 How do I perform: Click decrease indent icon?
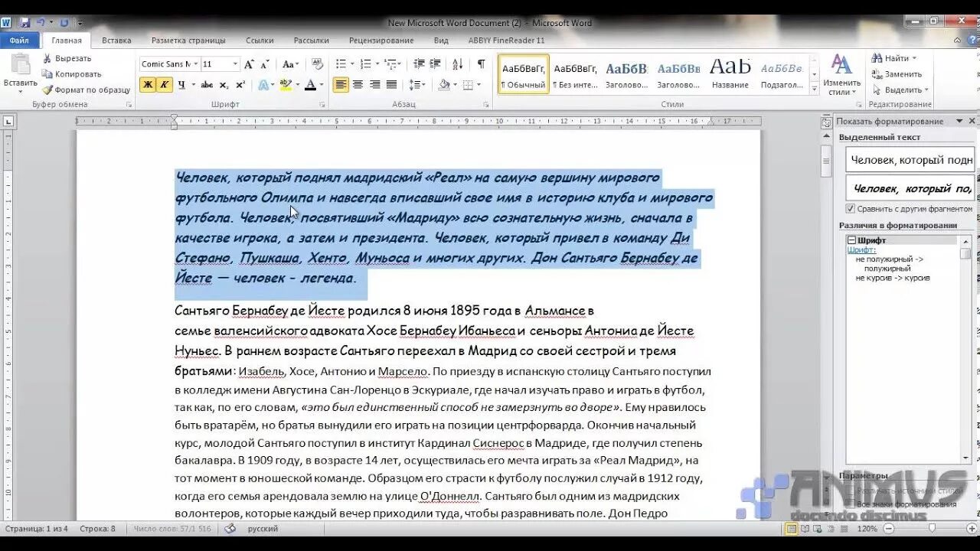[418, 64]
